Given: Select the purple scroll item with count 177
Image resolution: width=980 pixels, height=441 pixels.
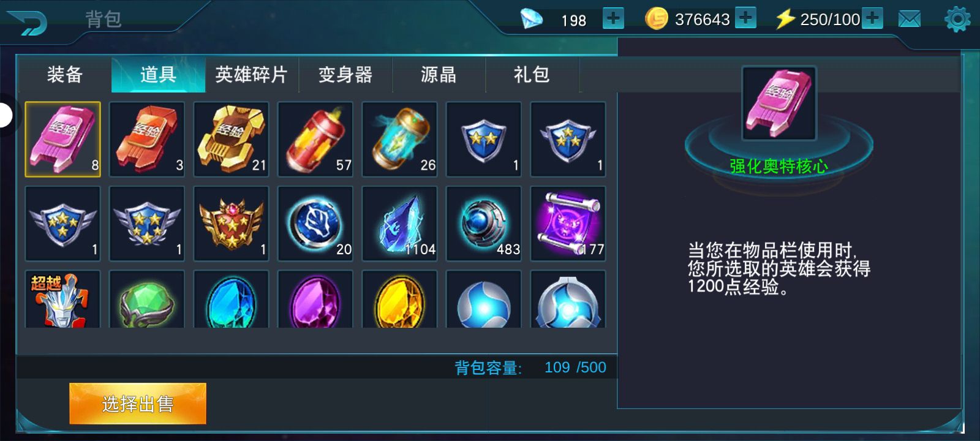Looking at the screenshot, I should [568, 224].
